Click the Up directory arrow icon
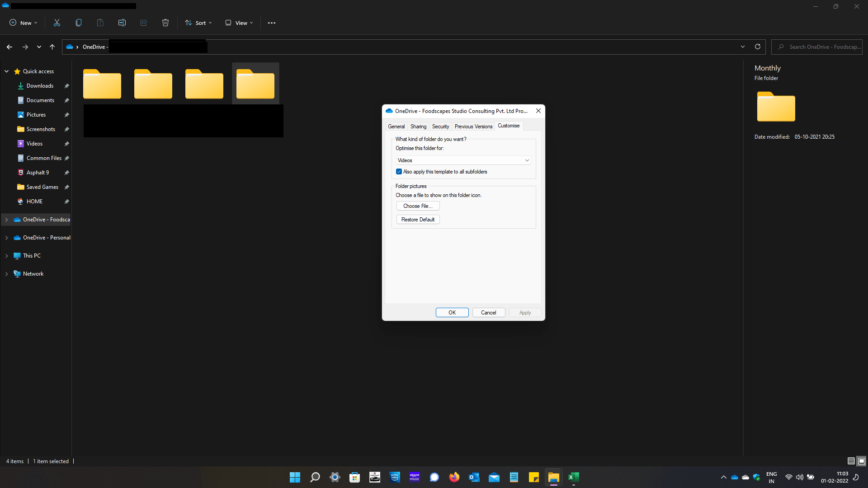868x488 pixels. tap(52, 47)
